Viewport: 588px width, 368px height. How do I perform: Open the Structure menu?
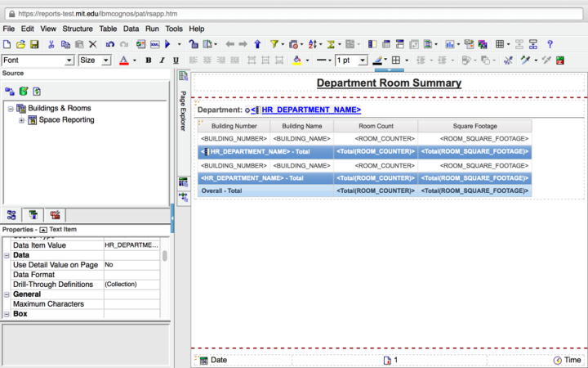point(78,29)
